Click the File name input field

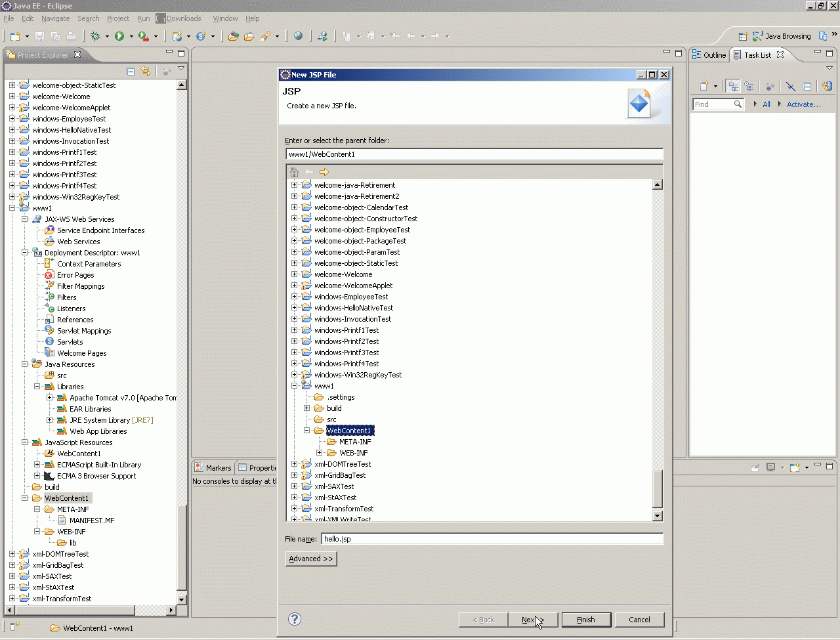[x=492, y=539]
